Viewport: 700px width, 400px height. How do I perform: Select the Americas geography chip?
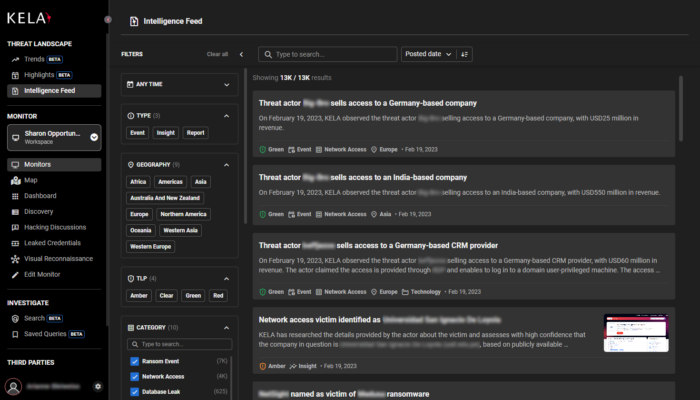click(x=171, y=182)
